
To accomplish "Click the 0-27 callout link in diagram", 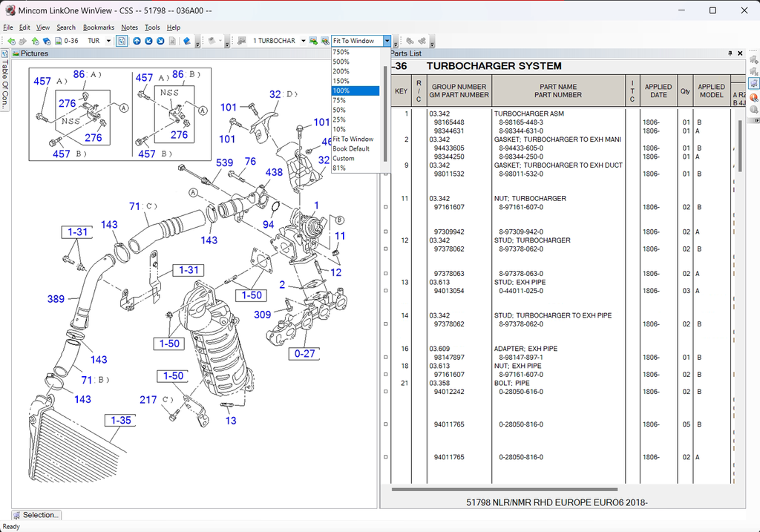I will click(x=304, y=354).
